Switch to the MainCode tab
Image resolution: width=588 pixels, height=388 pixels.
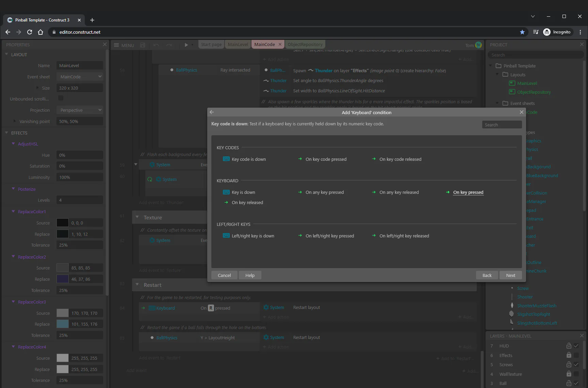pyautogui.click(x=264, y=44)
